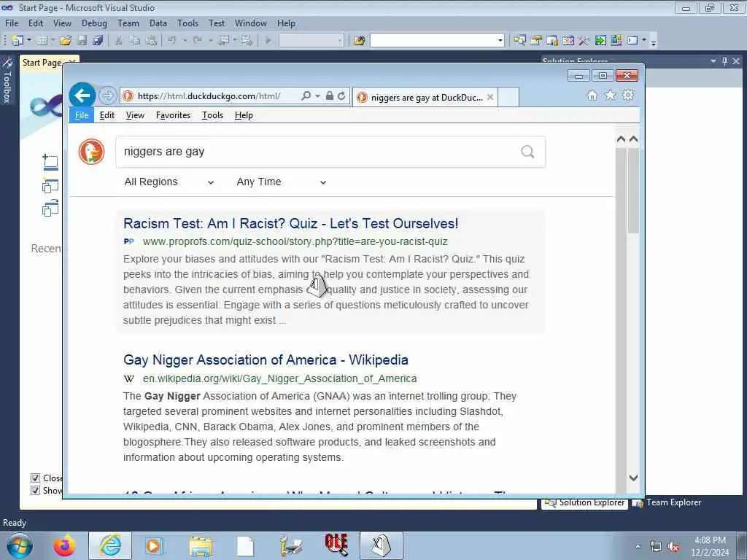The height and width of the screenshot is (560, 747).
Task: Click Open File folder icon in Visual Studio toolbar
Action: tap(66, 41)
